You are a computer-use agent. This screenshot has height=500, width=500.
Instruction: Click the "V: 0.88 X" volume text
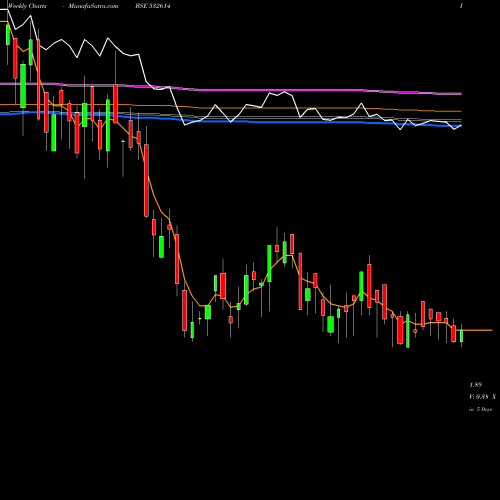pos(482,397)
